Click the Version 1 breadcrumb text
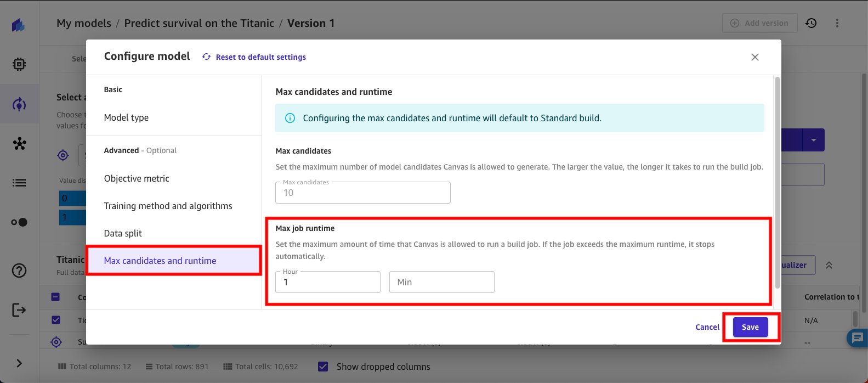Image resolution: width=868 pixels, height=383 pixels. pyautogui.click(x=311, y=23)
